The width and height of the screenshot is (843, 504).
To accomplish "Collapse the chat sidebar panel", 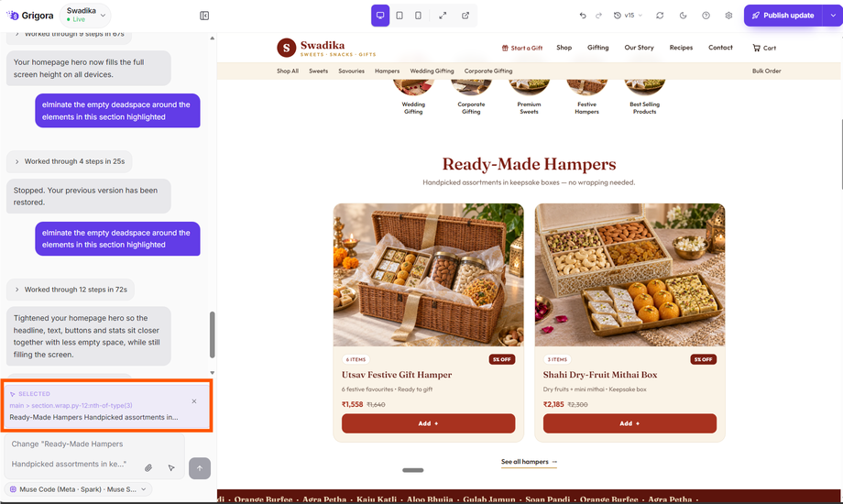I will [204, 16].
